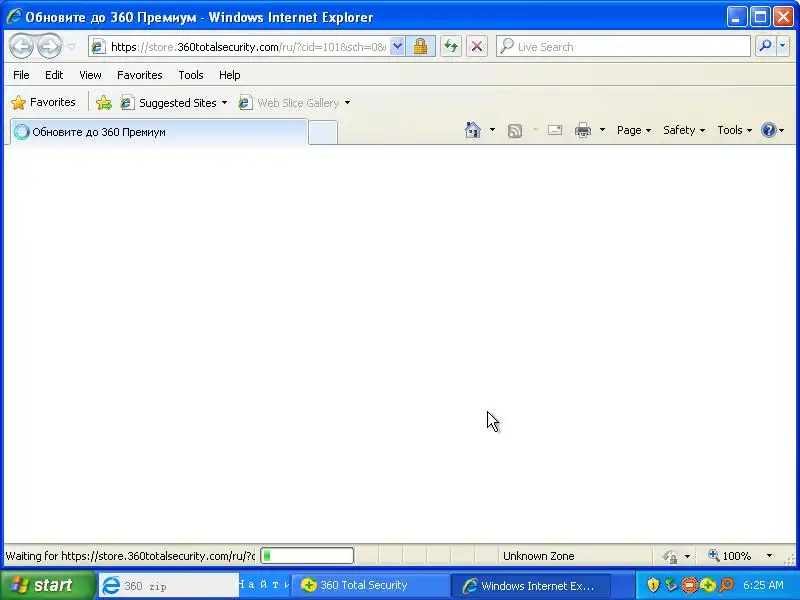Click the 360 Total Security tray icon
The image size is (800, 600).
click(708, 585)
